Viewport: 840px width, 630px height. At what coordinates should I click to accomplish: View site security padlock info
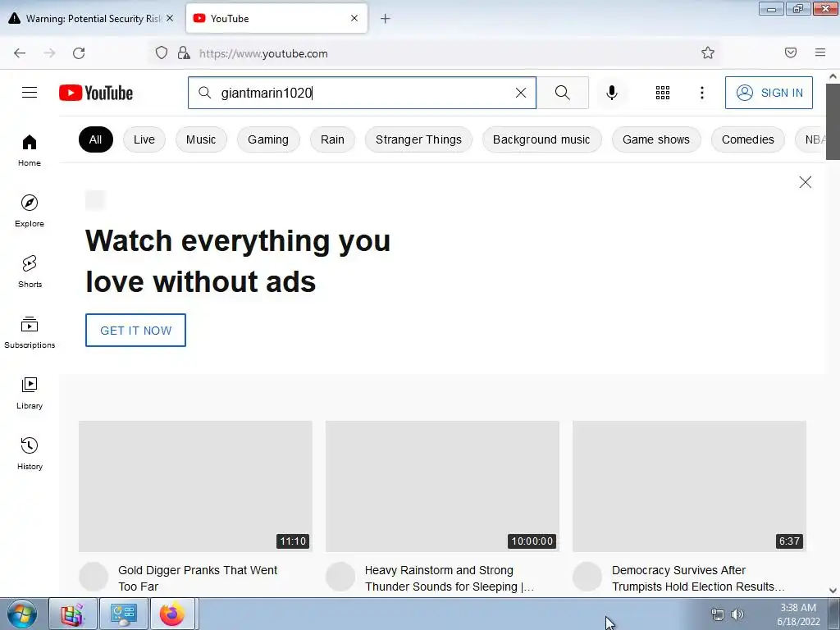[x=184, y=52]
